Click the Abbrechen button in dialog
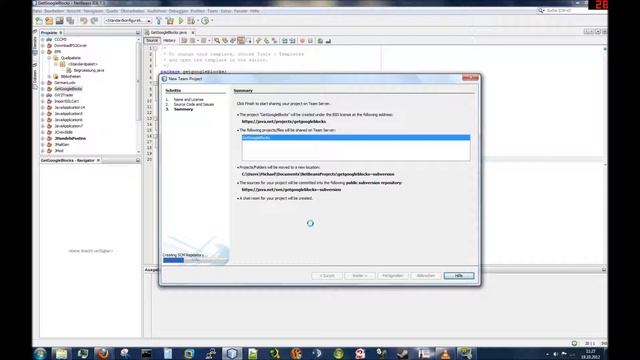 tap(426, 276)
